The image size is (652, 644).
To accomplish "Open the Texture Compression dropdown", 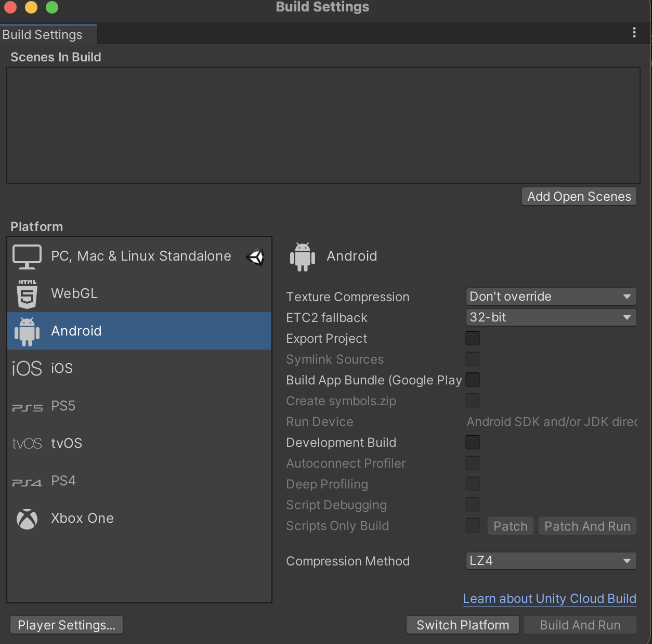I will pyautogui.click(x=551, y=297).
